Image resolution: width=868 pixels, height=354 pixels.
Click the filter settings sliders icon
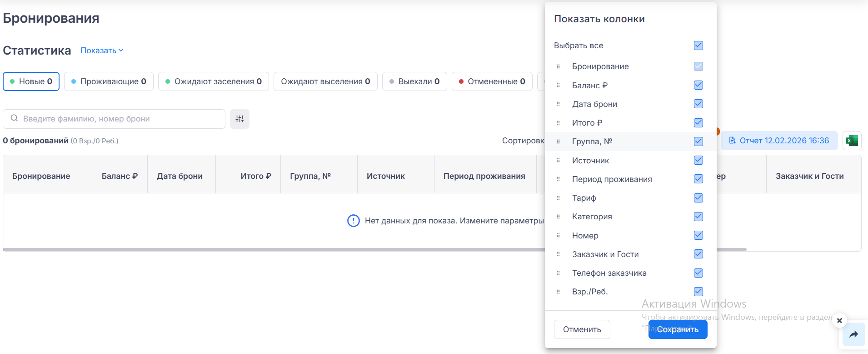click(x=239, y=119)
